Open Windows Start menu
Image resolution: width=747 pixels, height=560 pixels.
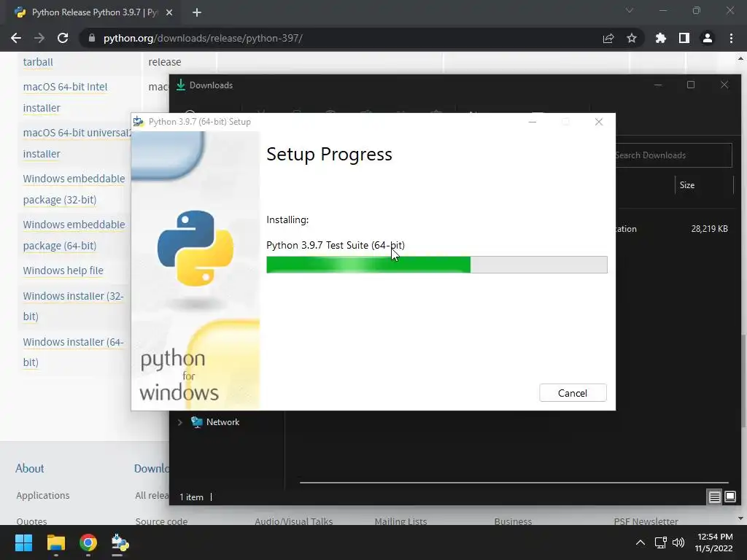(23, 542)
